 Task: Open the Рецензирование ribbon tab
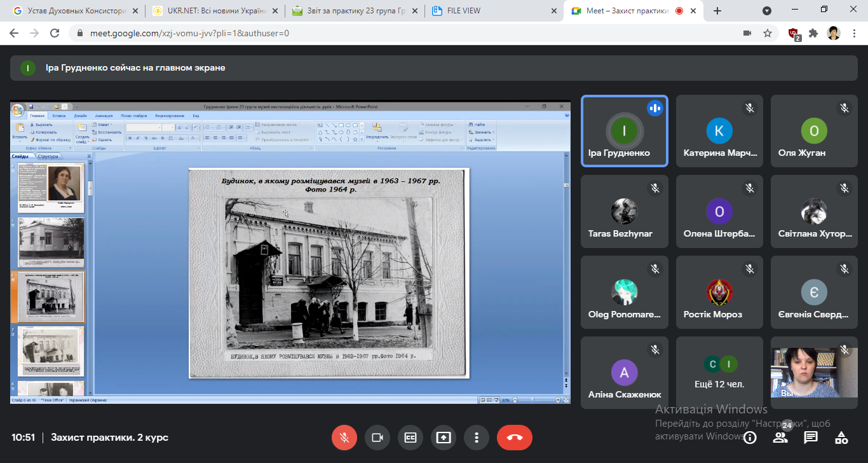coord(170,116)
